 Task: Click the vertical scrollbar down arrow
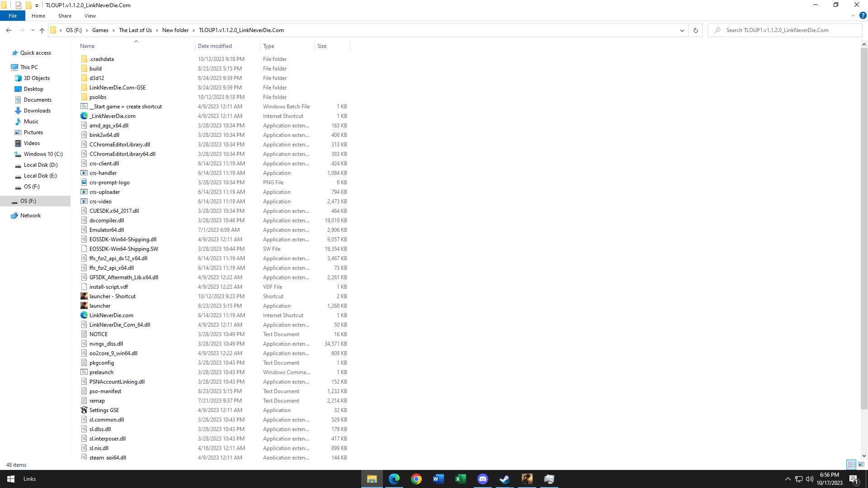(x=864, y=456)
